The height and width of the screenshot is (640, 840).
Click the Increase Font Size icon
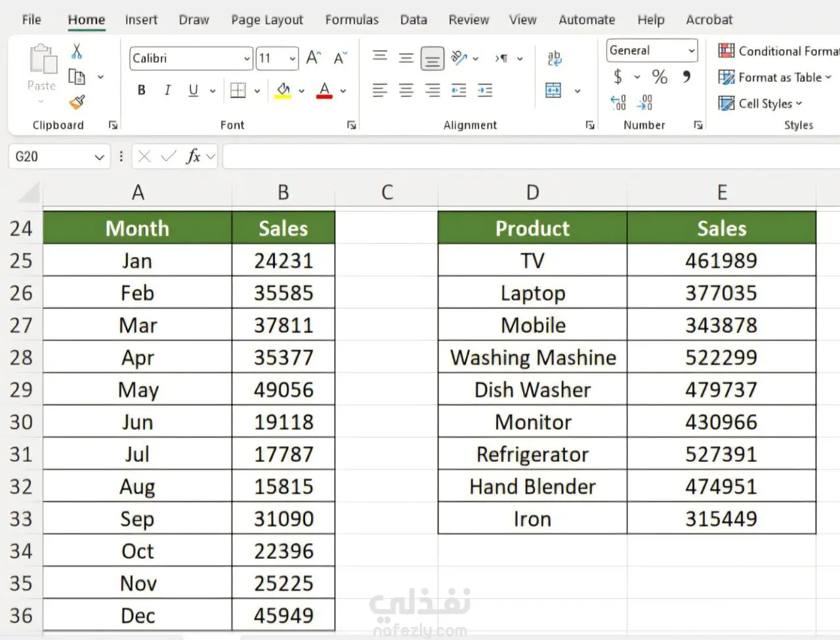click(x=314, y=58)
